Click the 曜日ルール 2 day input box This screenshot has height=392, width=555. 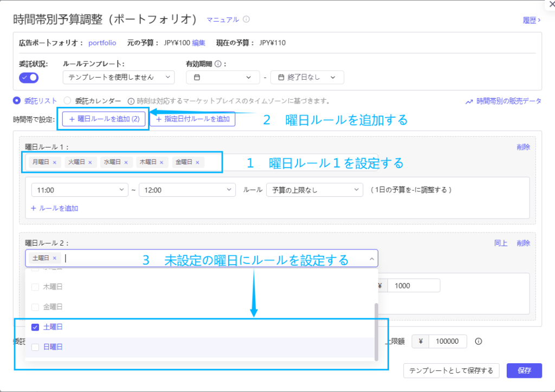pos(202,259)
